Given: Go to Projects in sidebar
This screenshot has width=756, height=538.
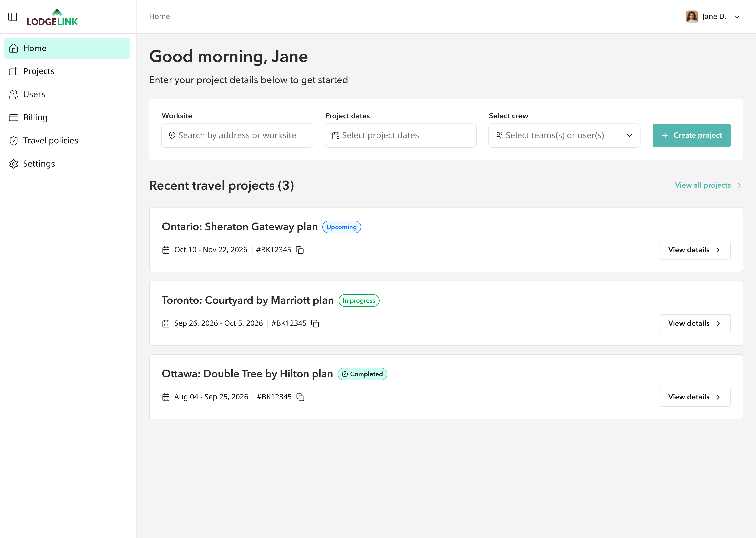Looking at the screenshot, I should (67, 71).
